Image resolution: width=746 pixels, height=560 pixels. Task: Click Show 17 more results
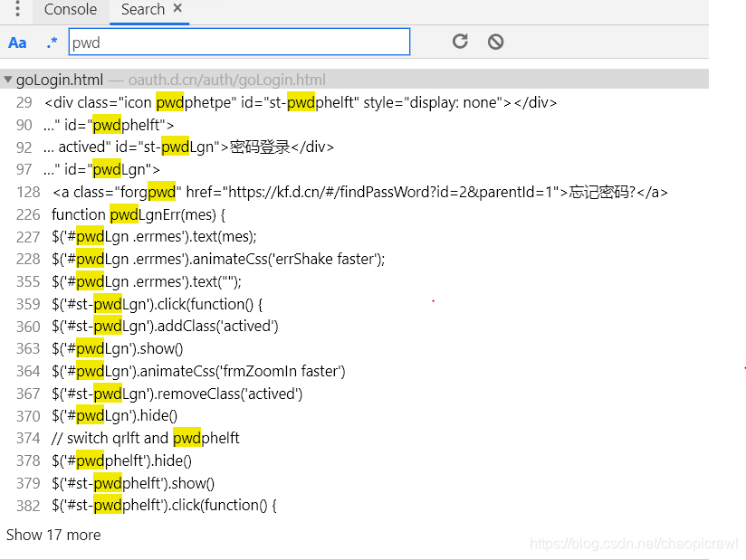pos(53,535)
